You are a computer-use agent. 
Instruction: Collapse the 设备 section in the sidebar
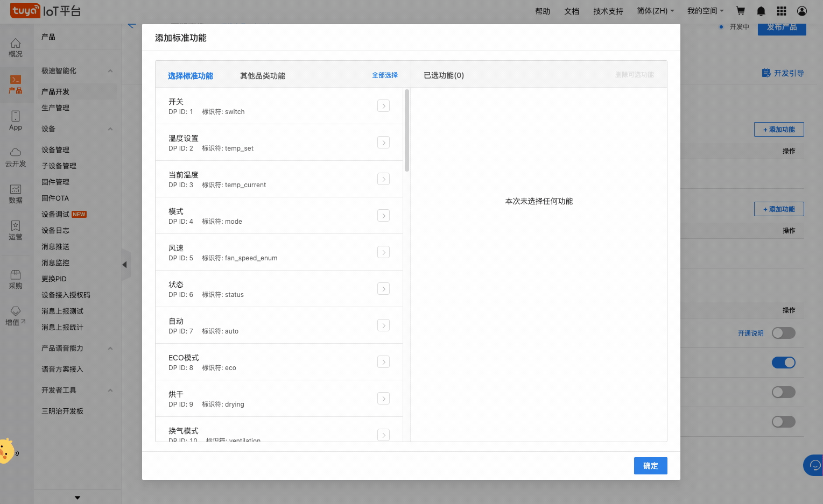pyautogui.click(x=110, y=129)
